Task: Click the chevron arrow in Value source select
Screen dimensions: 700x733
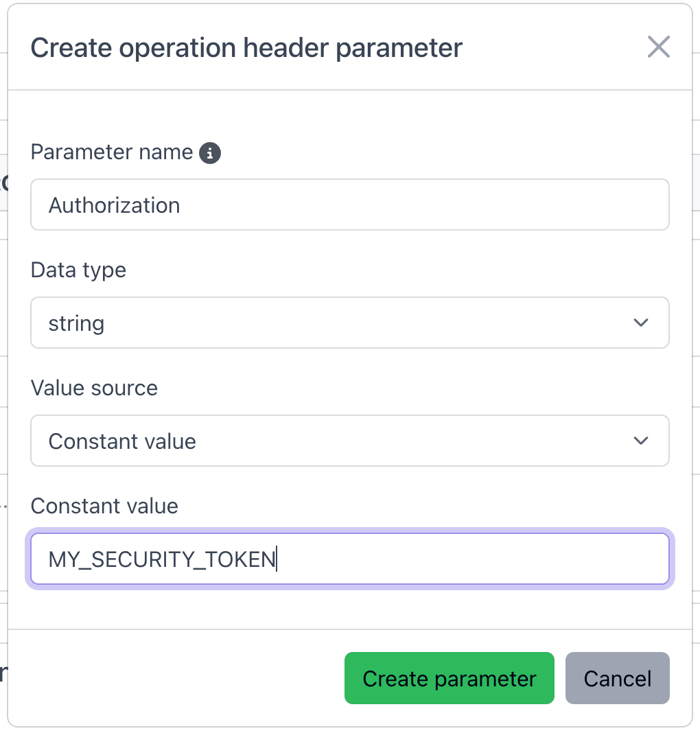Action: click(641, 441)
